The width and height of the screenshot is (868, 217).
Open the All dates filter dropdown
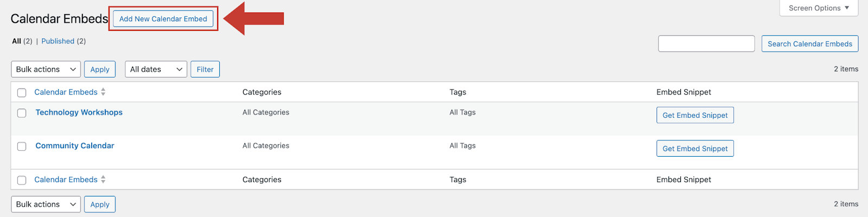(156, 69)
